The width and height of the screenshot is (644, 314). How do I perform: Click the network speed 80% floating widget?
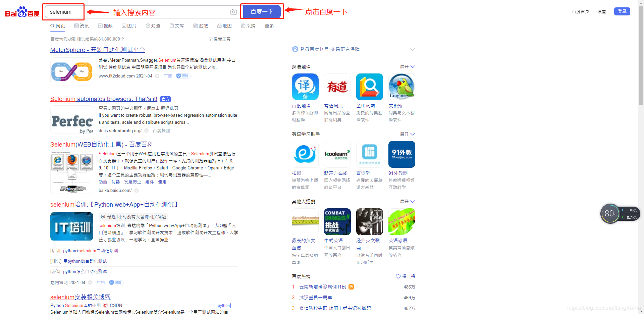tap(620, 214)
